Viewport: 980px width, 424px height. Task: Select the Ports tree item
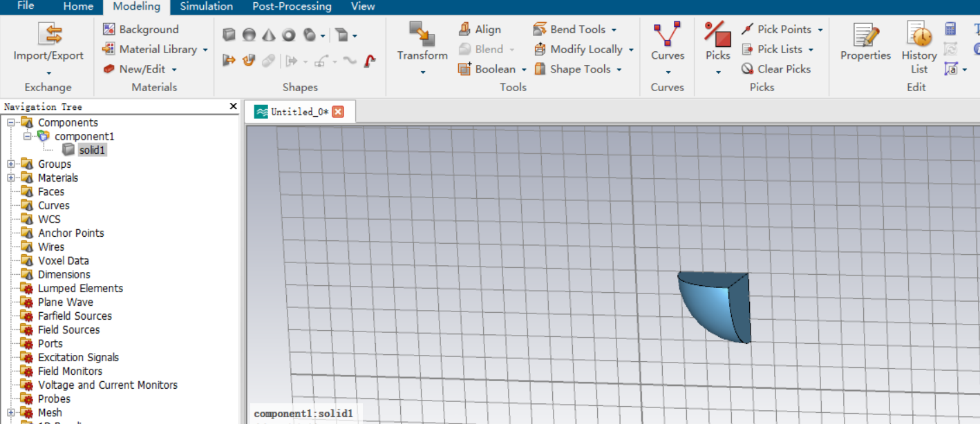50,343
